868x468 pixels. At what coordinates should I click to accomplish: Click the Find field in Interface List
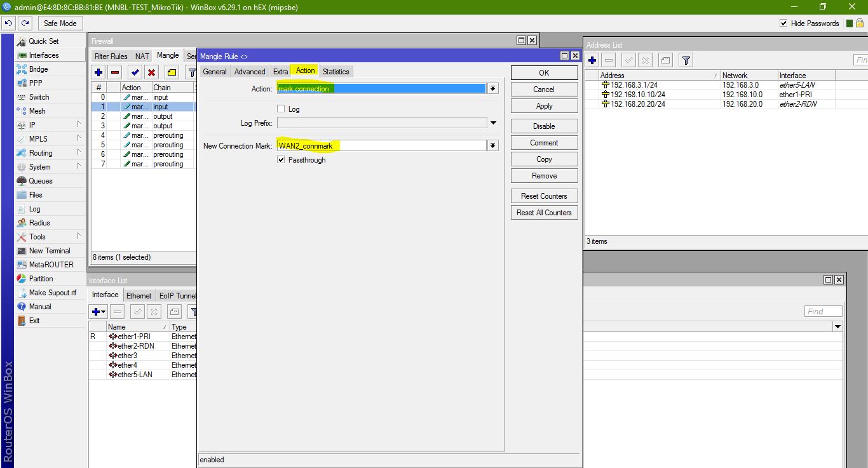(824, 311)
